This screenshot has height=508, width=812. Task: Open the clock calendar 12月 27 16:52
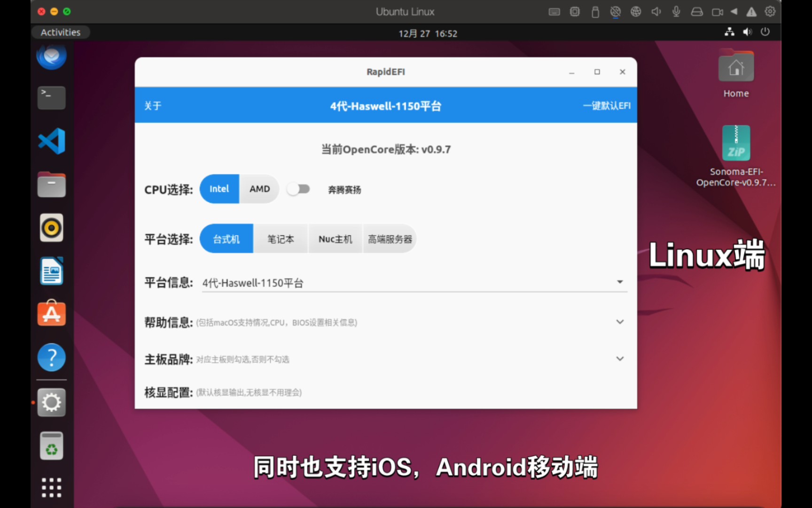point(428,33)
